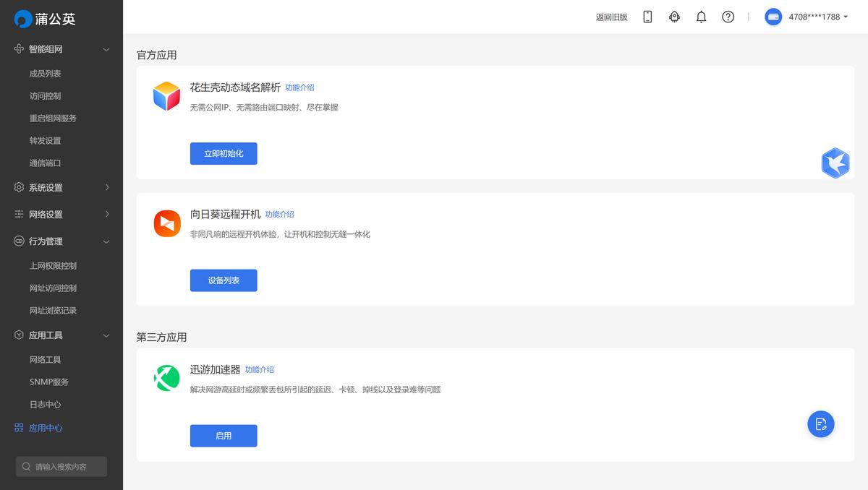Open the floating feedback pencil icon
The image size is (868, 490).
tap(820, 424)
